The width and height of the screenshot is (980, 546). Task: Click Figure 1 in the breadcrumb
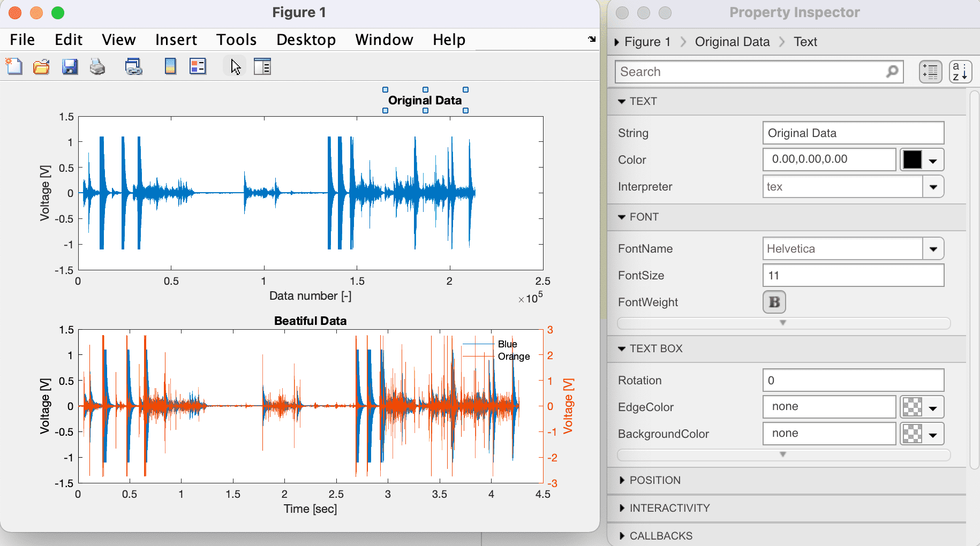point(647,42)
